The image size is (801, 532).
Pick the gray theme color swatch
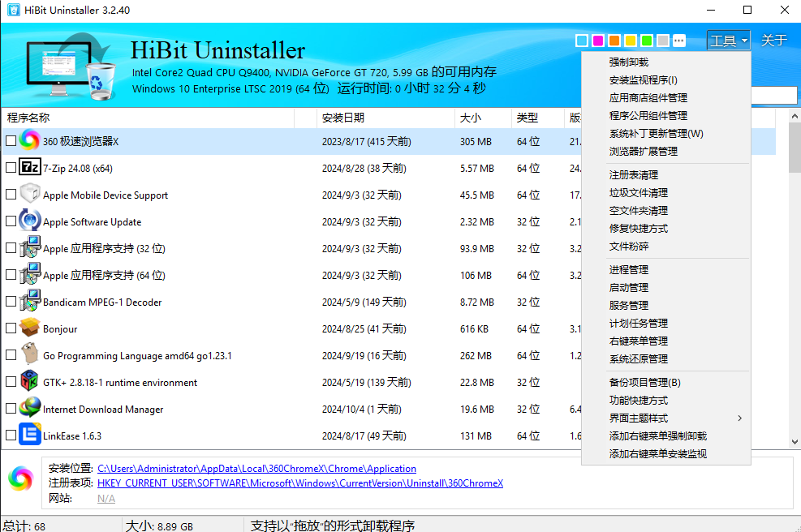point(662,41)
